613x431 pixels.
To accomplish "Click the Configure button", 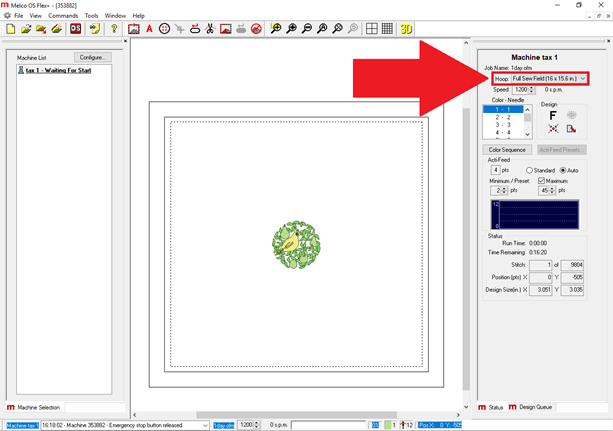I will (x=93, y=58).
